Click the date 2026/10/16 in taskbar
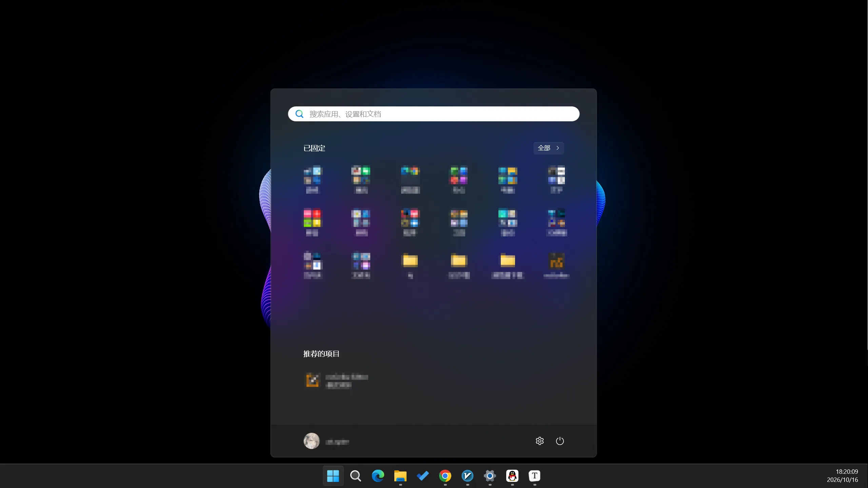Image resolution: width=868 pixels, height=488 pixels. tap(842, 480)
